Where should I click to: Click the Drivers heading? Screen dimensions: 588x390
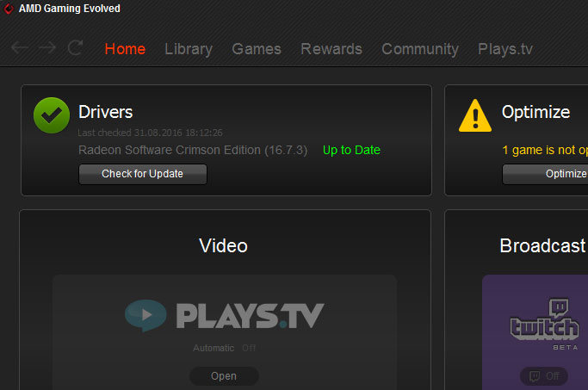[x=105, y=112]
